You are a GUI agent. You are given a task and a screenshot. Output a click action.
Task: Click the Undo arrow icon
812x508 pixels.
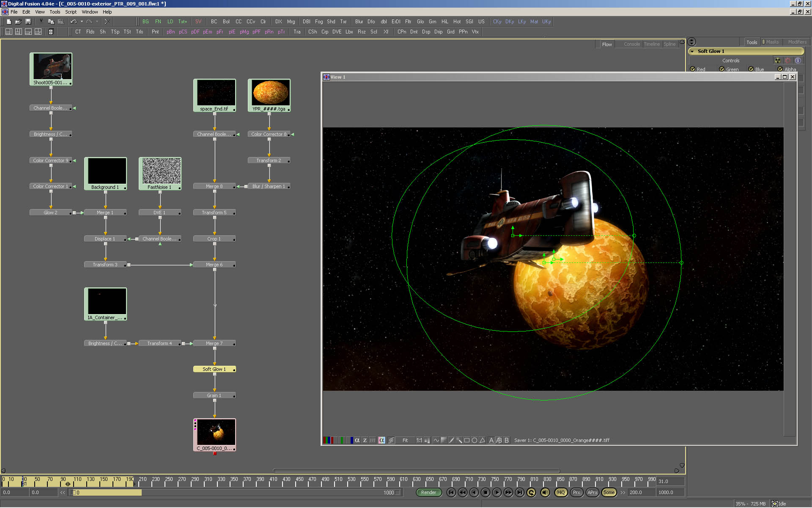(x=74, y=22)
